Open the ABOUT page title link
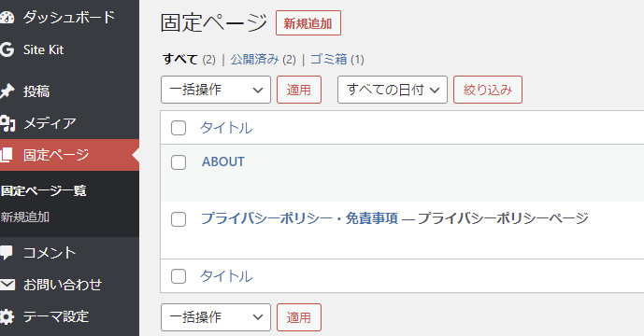The height and width of the screenshot is (336, 644). pos(223,161)
